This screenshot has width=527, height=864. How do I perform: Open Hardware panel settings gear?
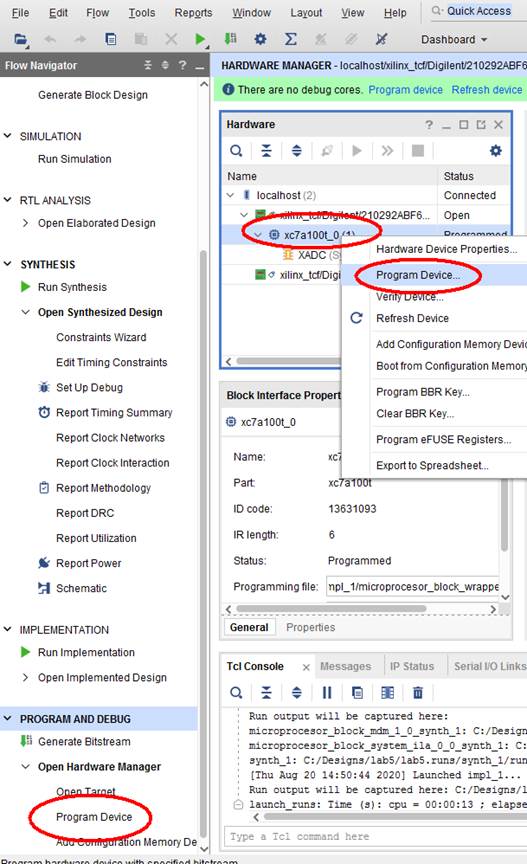[x=496, y=150]
